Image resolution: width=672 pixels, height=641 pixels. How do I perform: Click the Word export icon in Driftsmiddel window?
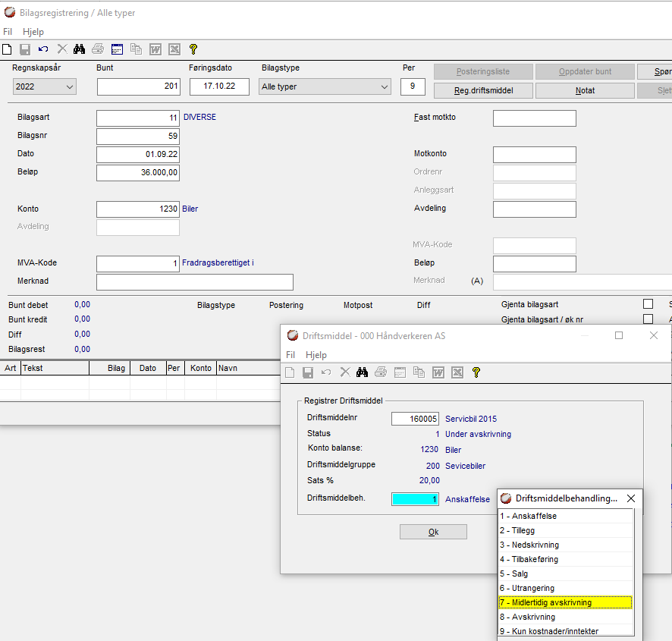click(438, 372)
